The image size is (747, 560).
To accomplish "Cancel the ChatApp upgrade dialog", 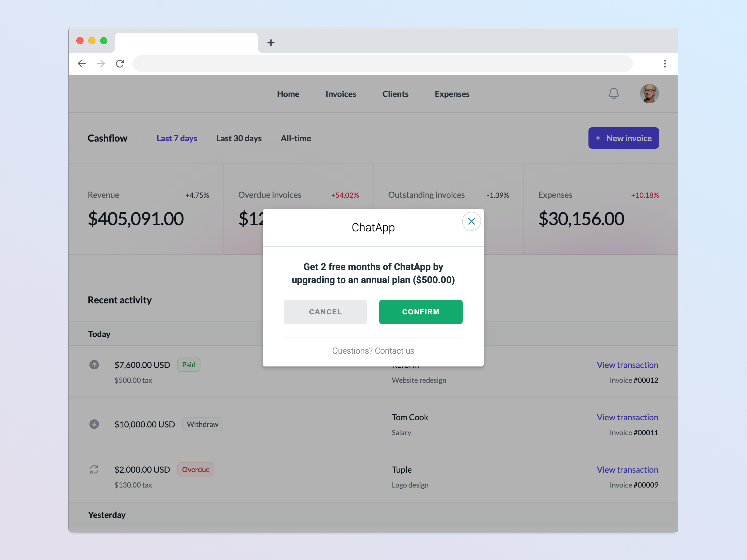I will 325,312.
